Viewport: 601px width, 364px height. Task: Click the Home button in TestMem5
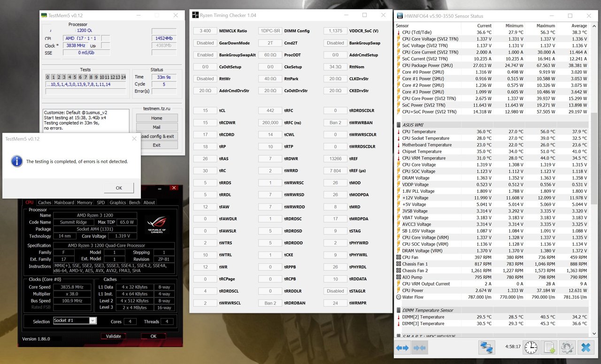coord(157,118)
